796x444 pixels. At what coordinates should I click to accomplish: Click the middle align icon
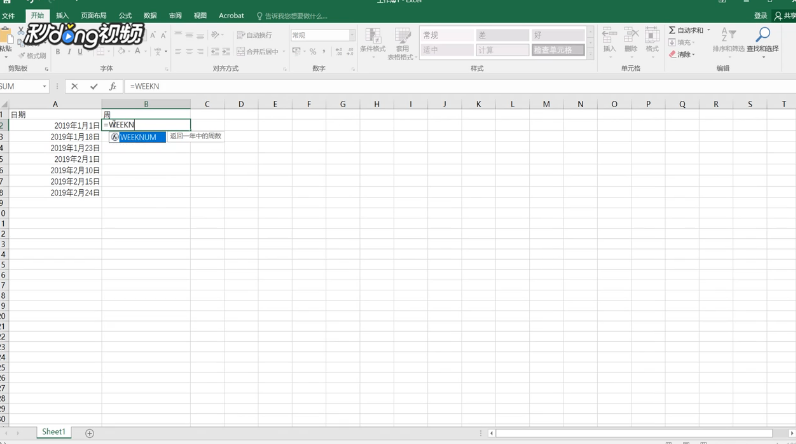tap(189, 35)
